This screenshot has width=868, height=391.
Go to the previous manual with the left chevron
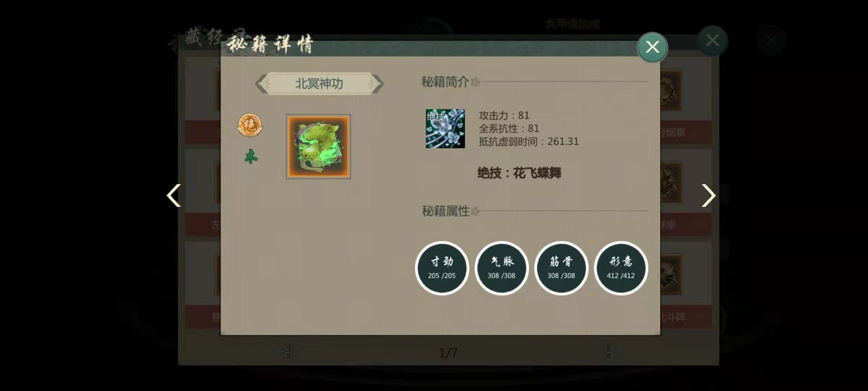pyautogui.click(x=174, y=195)
